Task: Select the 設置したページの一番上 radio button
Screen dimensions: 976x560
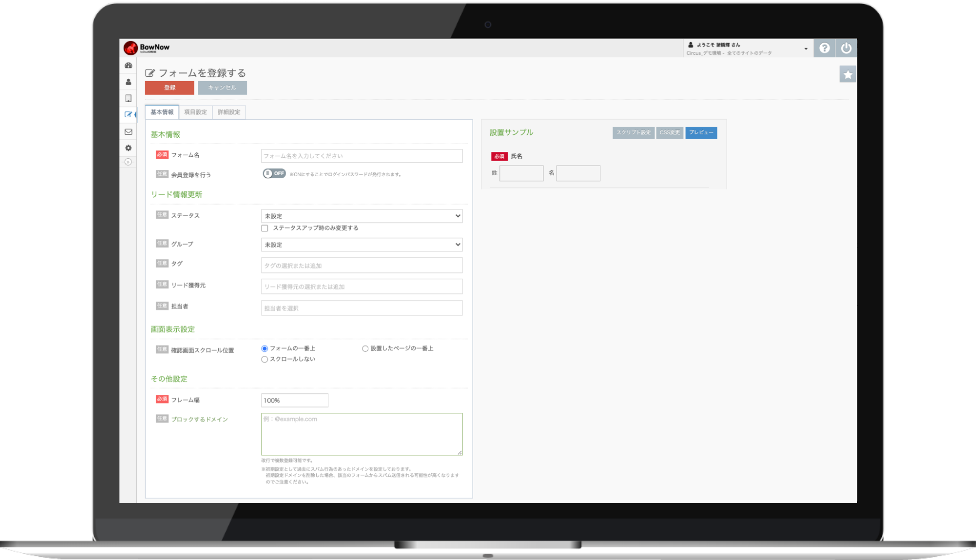Action: (365, 349)
